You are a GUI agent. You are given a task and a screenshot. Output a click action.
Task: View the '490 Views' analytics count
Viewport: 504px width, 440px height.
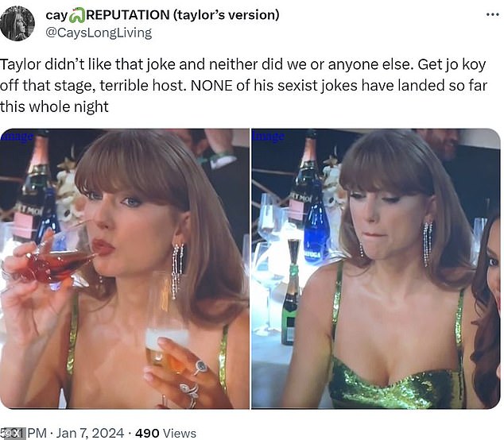165,433
